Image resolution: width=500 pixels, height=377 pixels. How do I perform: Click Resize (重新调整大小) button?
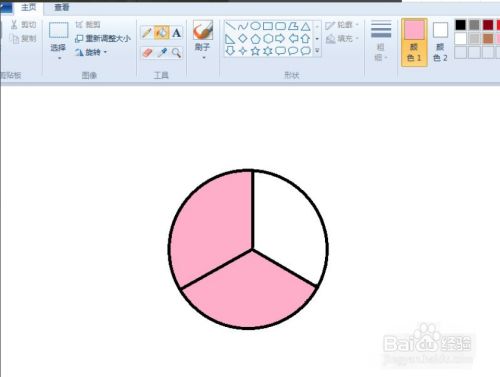click(103, 39)
